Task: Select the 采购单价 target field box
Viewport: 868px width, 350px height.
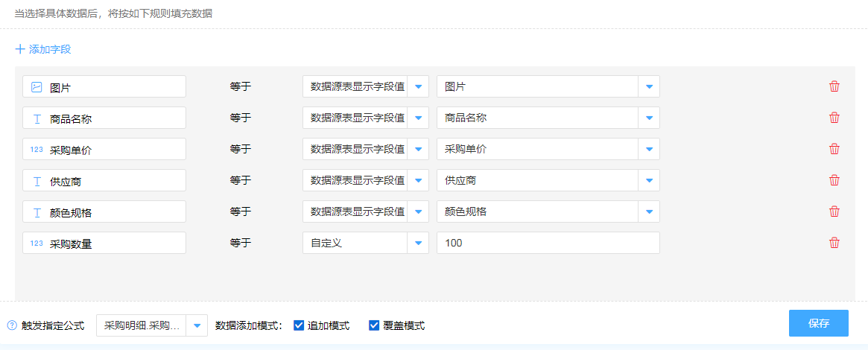Action: 104,149
